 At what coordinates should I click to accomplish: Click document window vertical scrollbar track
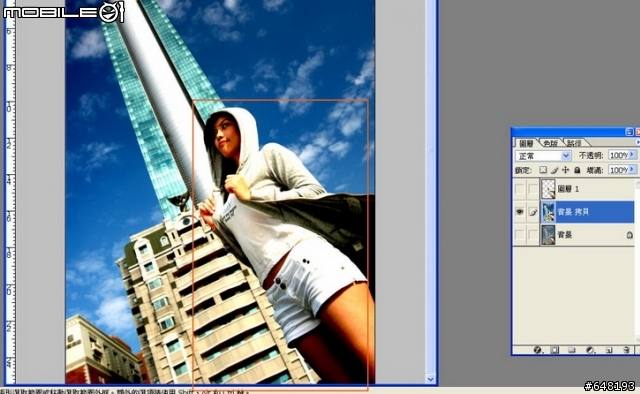[x=431, y=188]
